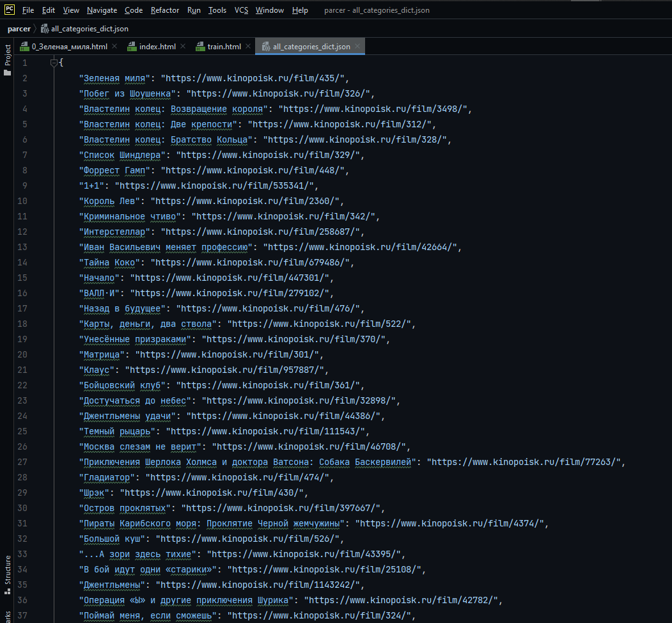
Task: Click key "Иван Васильевич меняет профессию"
Action: click(x=166, y=247)
